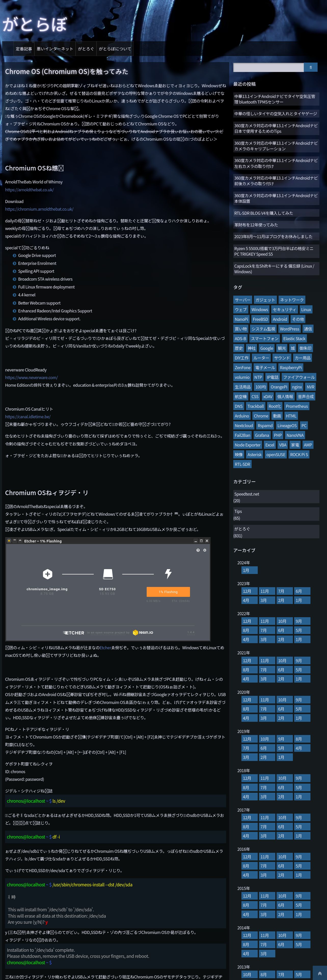This screenshot has height=980, width=327.
Task: Open the 2023年 12月 archive
Action: tap(250, 591)
